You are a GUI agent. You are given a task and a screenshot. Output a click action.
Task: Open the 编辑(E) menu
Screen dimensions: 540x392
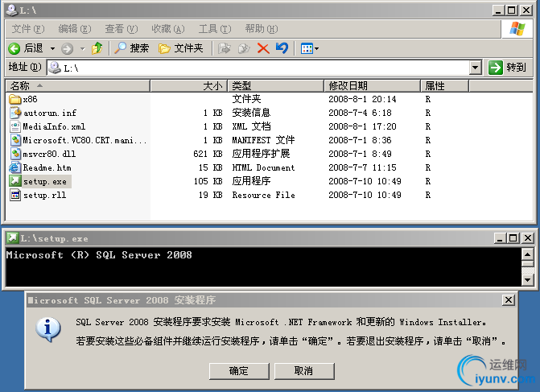pos(75,29)
